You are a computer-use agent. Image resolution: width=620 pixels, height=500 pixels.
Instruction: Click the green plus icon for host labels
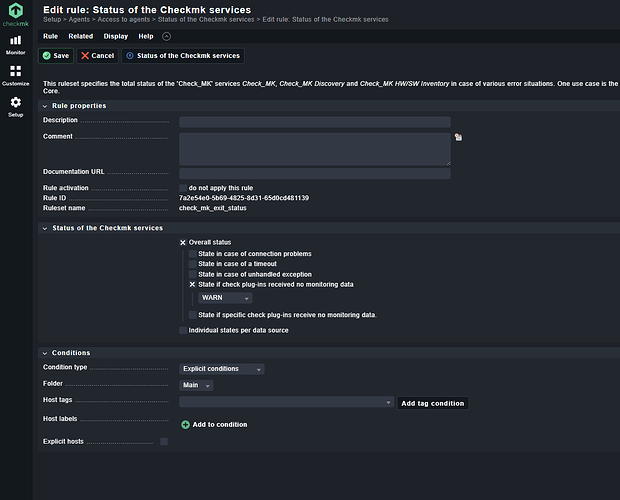(185, 425)
